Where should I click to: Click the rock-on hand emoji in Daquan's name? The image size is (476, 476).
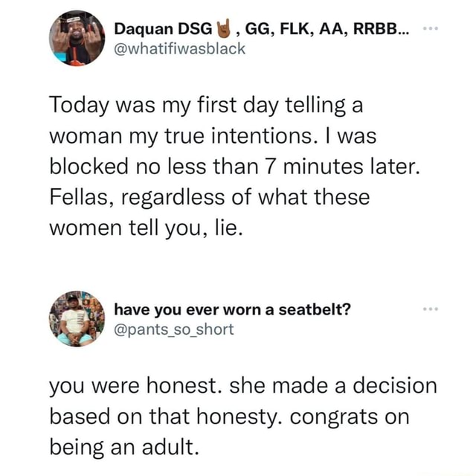click(x=223, y=28)
